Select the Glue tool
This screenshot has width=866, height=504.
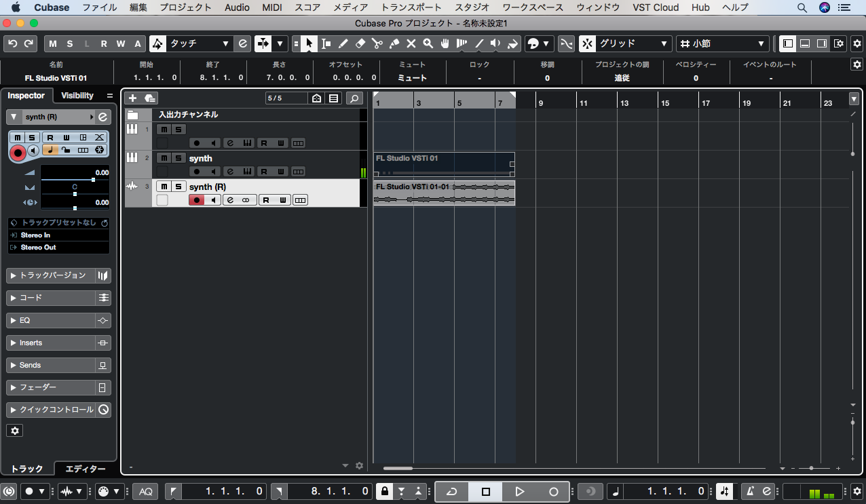click(x=394, y=43)
